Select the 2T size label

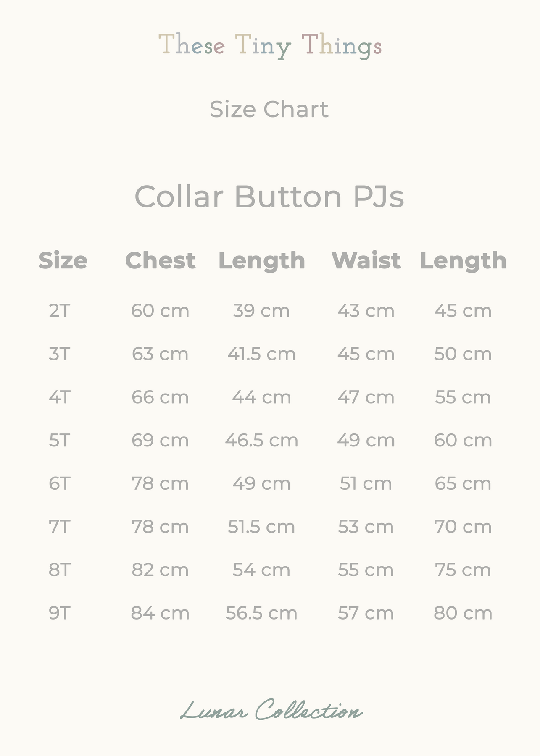[59, 311]
